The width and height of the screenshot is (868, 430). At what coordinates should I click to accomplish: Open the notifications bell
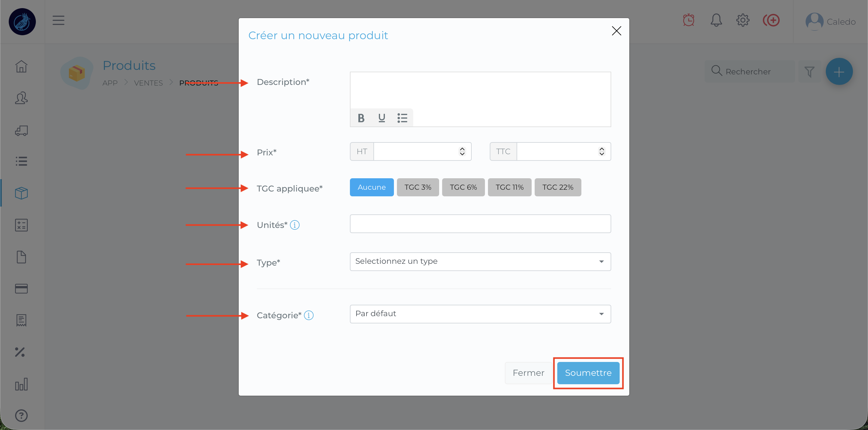pyautogui.click(x=716, y=20)
